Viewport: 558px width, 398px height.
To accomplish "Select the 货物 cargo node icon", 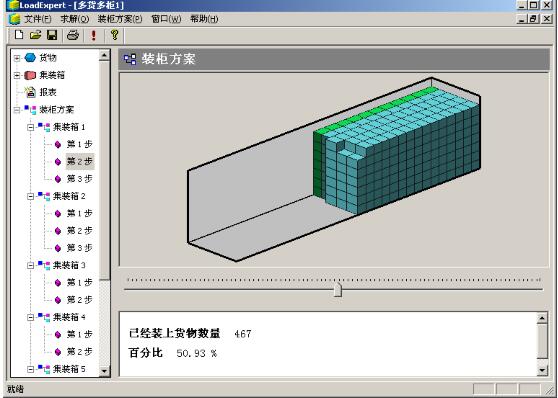I will (x=31, y=58).
